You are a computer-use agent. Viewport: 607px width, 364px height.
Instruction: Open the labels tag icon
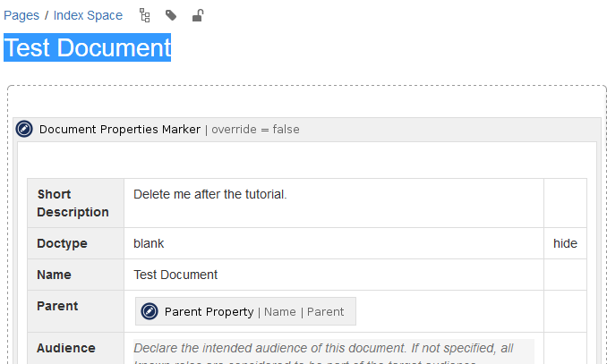point(171,15)
